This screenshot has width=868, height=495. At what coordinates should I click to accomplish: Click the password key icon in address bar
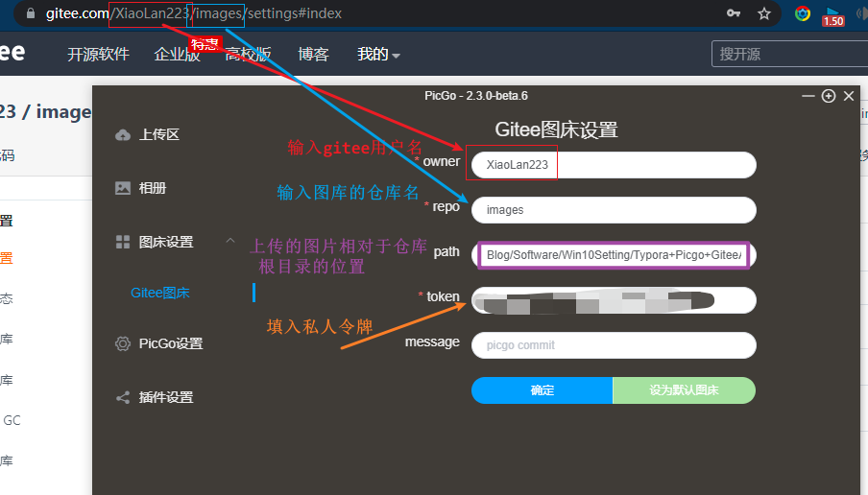(x=734, y=13)
